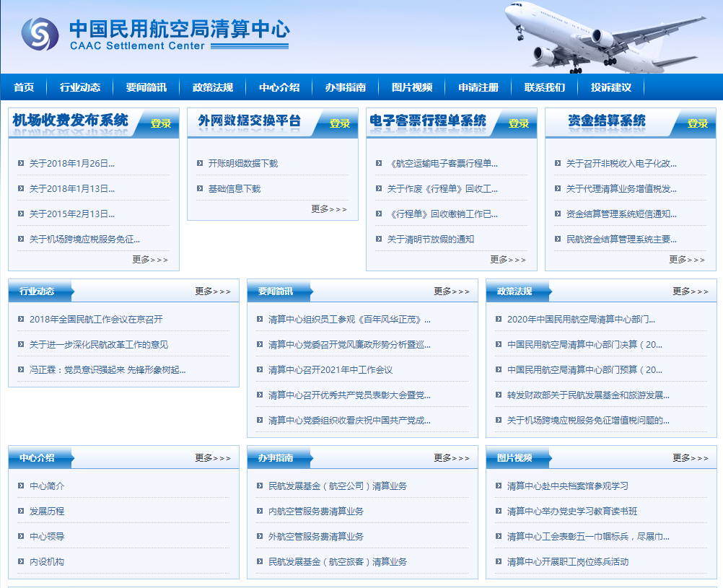This screenshot has width=723, height=588.
Task: Open 清算中心召开2021年中工作会议
Action: (x=330, y=370)
